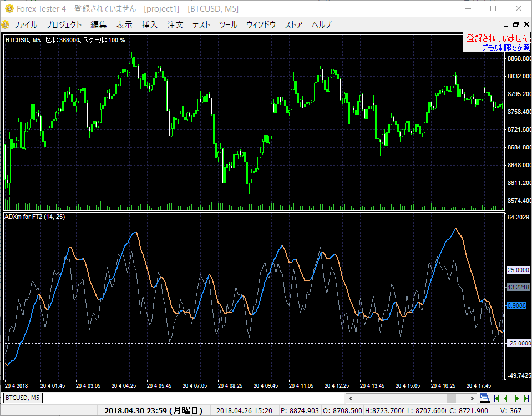
Task: Minimize the inner chart window
Action: 506,25
